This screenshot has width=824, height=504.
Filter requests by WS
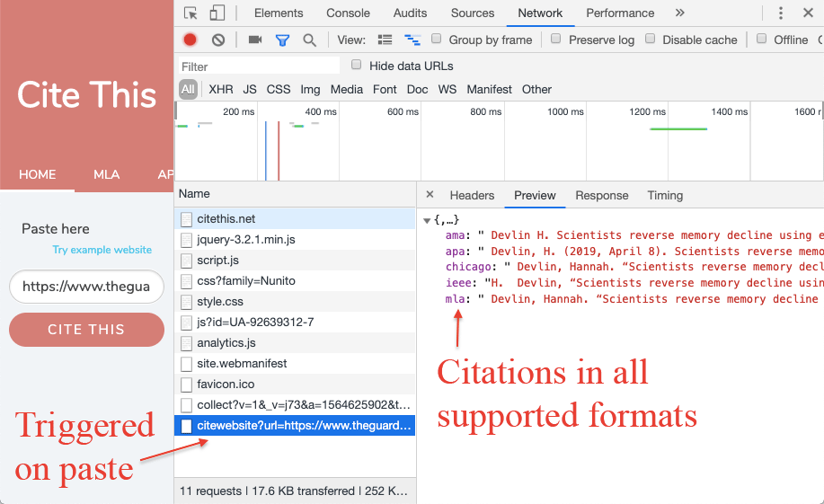[x=447, y=89]
